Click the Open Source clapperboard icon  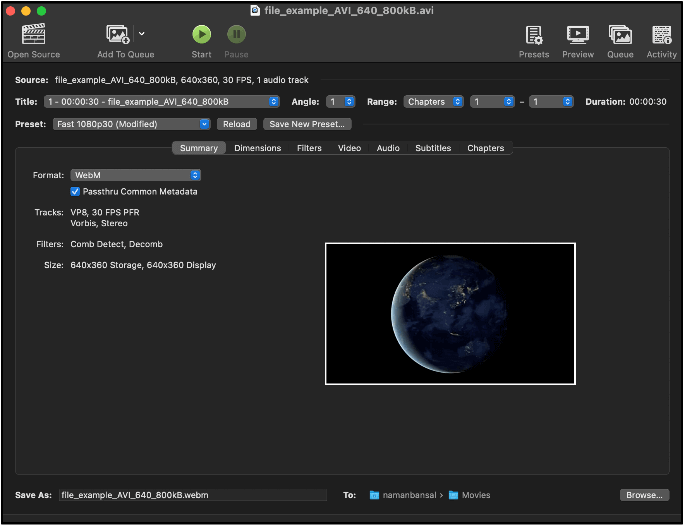point(33,35)
